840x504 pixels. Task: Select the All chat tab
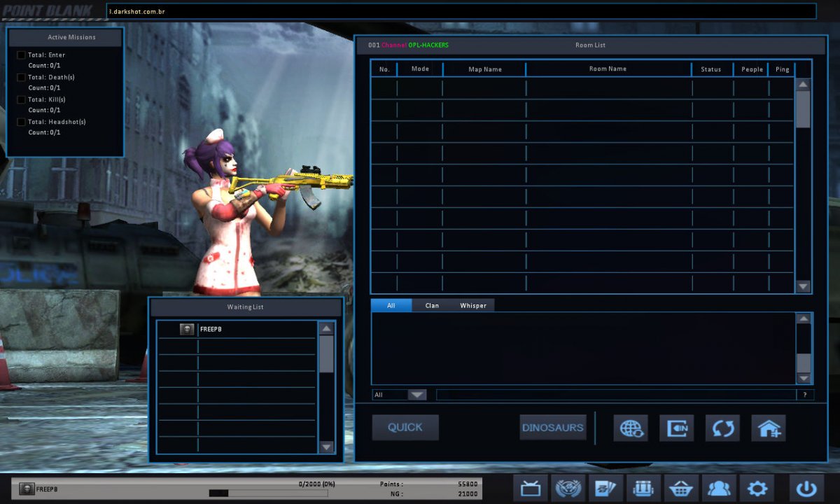point(391,305)
